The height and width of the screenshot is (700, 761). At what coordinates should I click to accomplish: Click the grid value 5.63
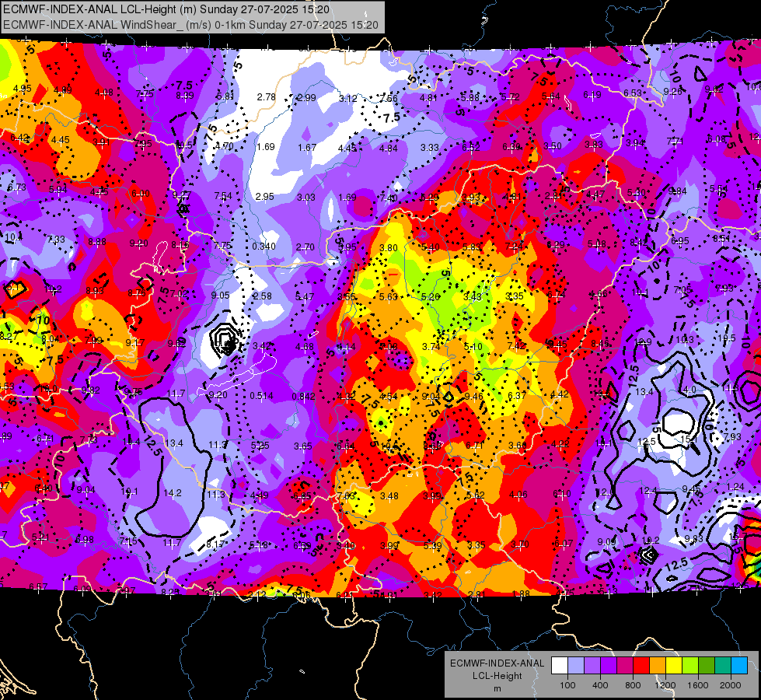[x=388, y=297]
